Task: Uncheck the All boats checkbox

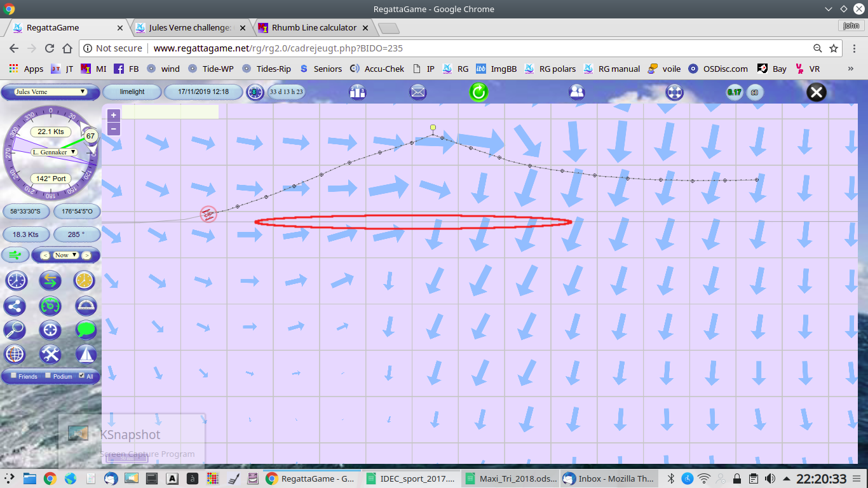Action: pyautogui.click(x=81, y=376)
